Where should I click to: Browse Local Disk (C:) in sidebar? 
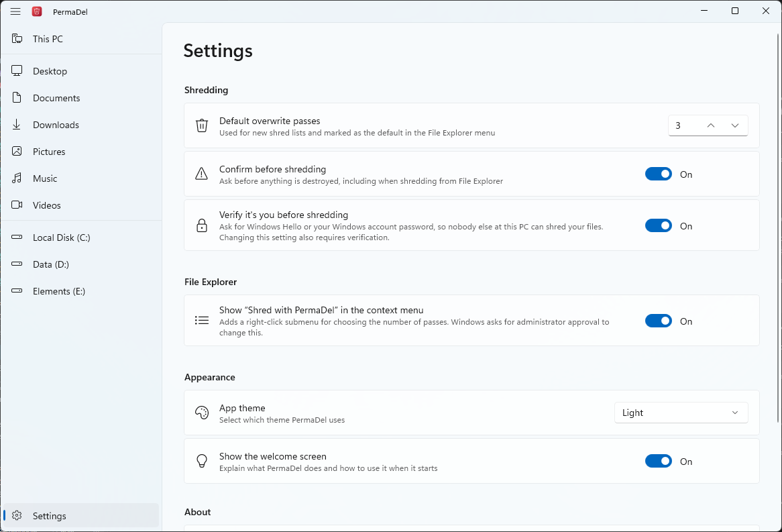(x=81, y=237)
